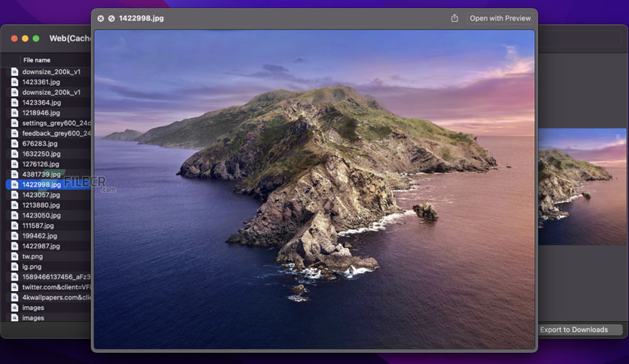Select file 1589466137456_aFz3 row
629x364 pixels.
48,277
